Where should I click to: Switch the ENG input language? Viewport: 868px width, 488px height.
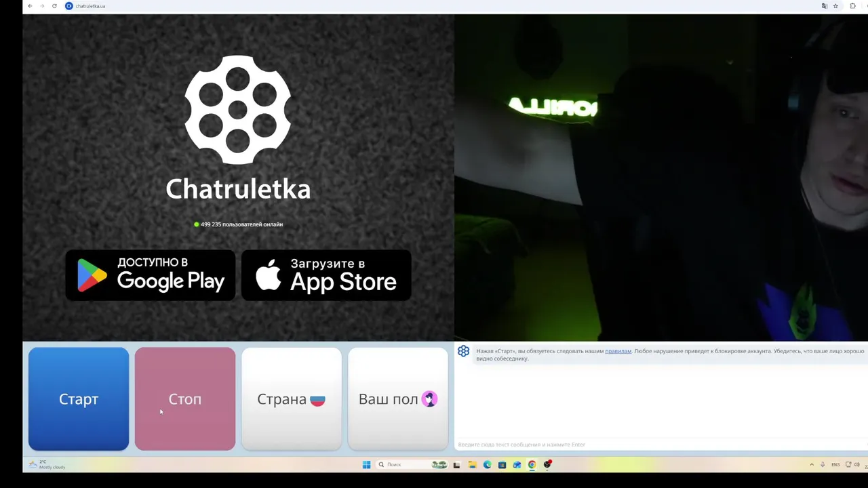tap(835, 464)
